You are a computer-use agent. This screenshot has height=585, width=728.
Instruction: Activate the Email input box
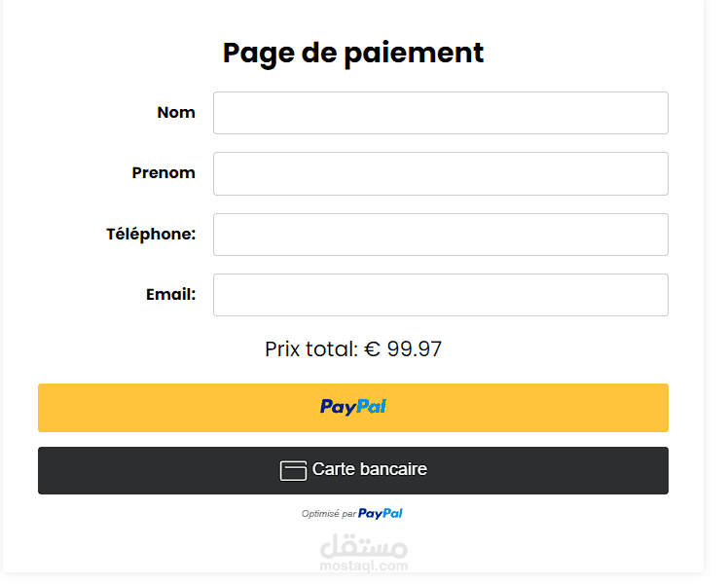click(x=440, y=295)
